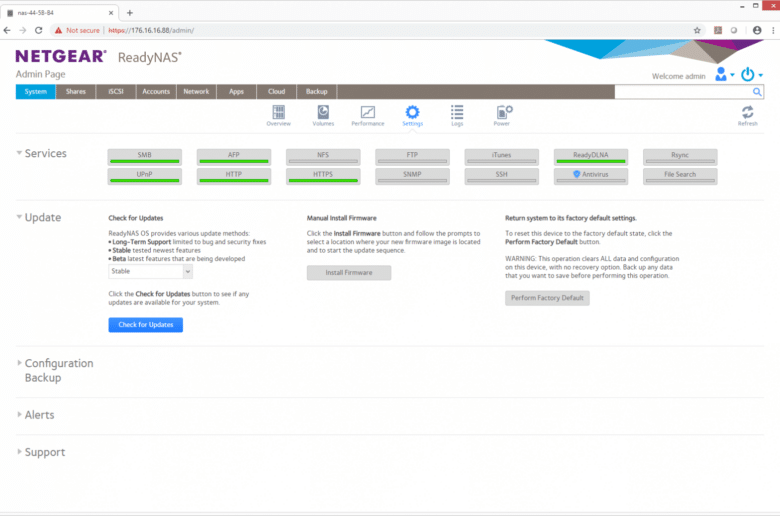
Task: Switch to the iSCSI tab
Action: 116,92
